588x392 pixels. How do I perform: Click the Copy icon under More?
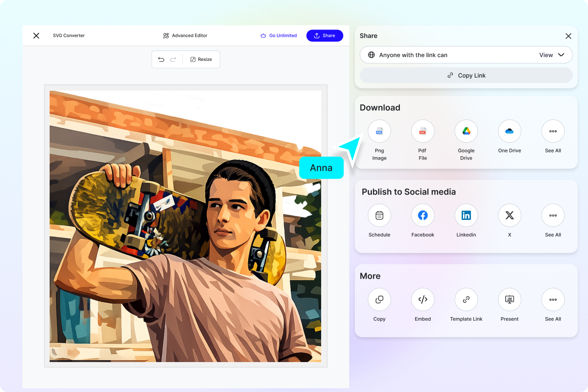379,299
